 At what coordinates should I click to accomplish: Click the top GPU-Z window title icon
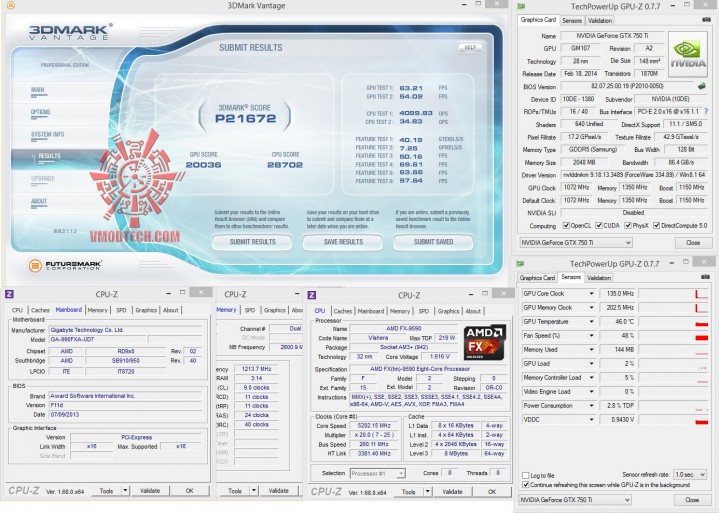(521, 6)
